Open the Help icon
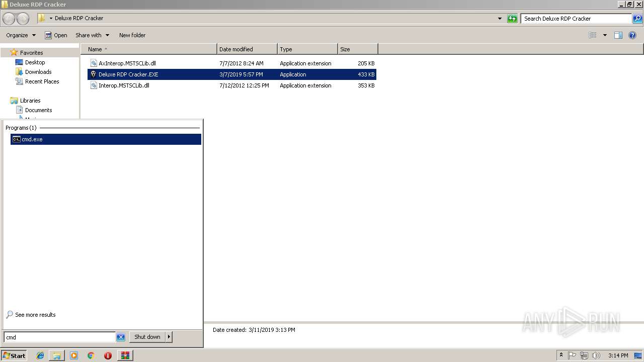The image size is (644, 362). [632, 35]
